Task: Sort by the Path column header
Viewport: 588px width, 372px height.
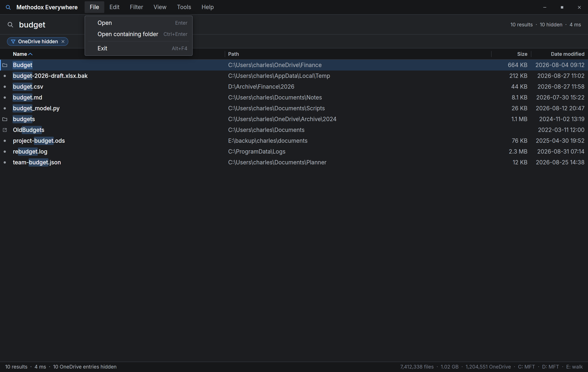Action: [x=233, y=54]
